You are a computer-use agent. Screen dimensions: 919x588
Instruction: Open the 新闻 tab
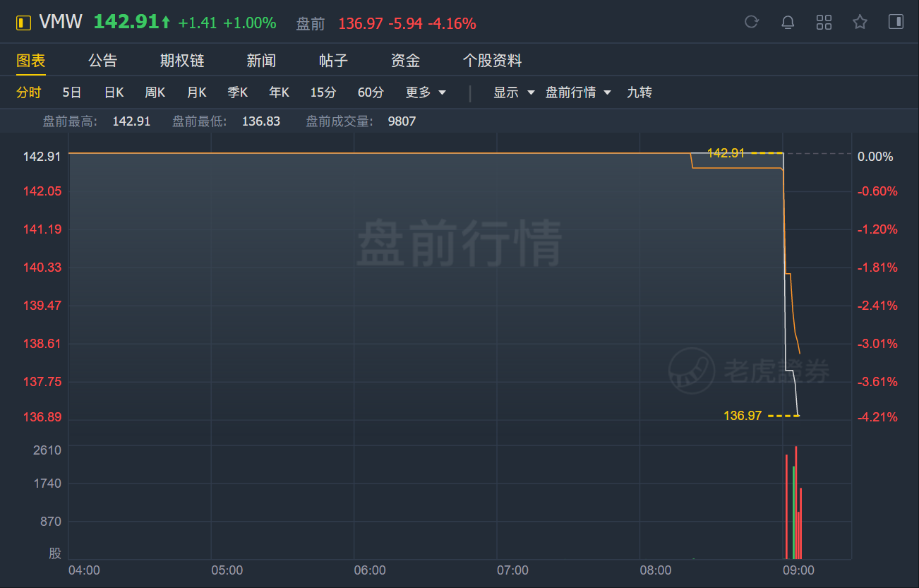tap(261, 61)
